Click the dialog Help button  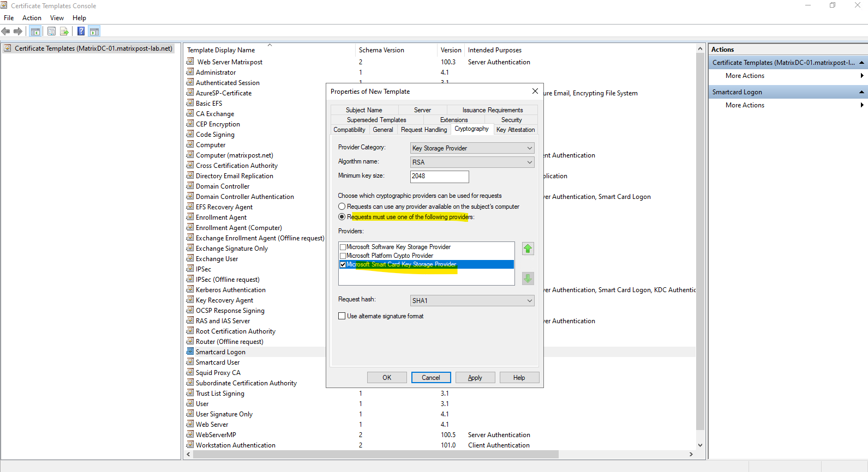coord(519,378)
